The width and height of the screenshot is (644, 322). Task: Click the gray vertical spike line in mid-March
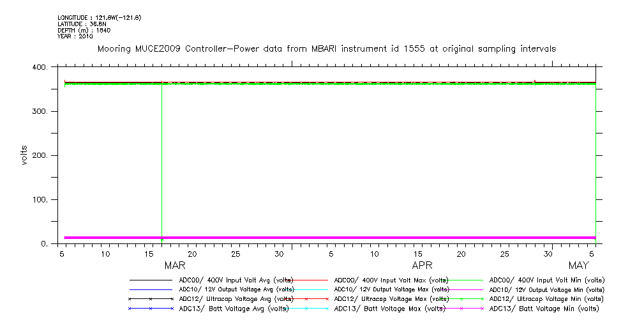pyautogui.click(x=161, y=160)
